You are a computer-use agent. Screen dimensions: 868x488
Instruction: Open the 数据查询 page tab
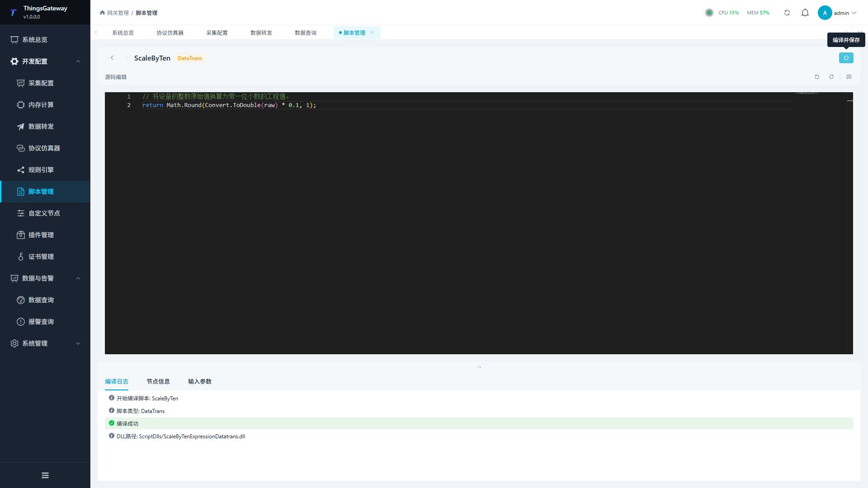pos(306,33)
